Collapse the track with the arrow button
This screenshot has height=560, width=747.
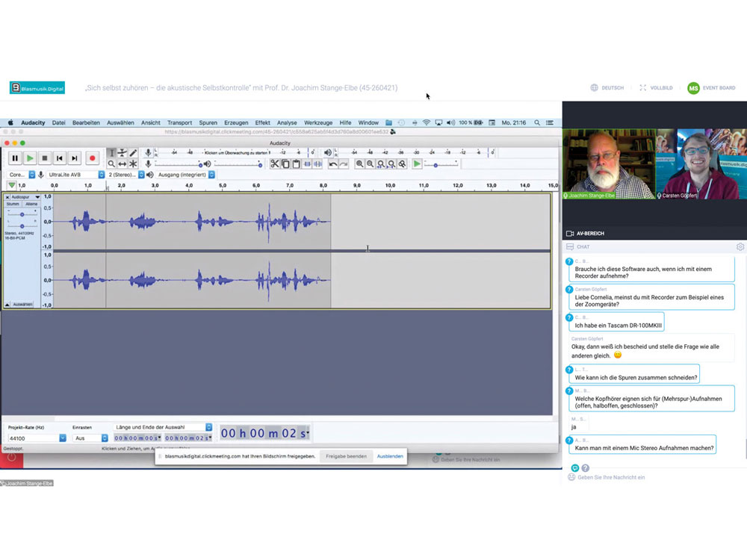(7, 305)
